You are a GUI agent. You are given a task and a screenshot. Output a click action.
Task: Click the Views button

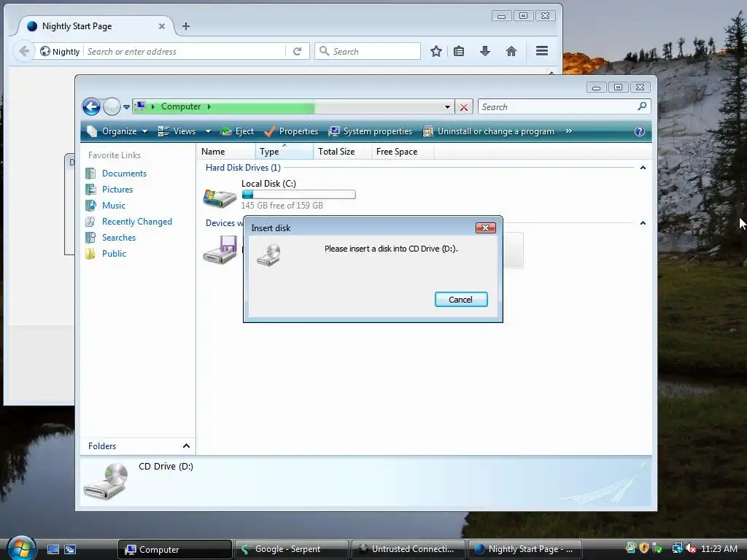pyautogui.click(x=177, y=131)
